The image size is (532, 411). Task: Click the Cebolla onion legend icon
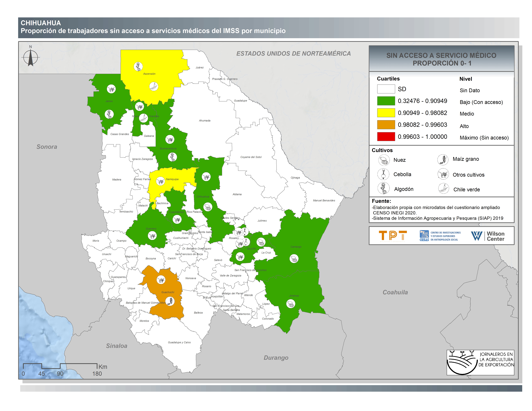coord(383,174)
